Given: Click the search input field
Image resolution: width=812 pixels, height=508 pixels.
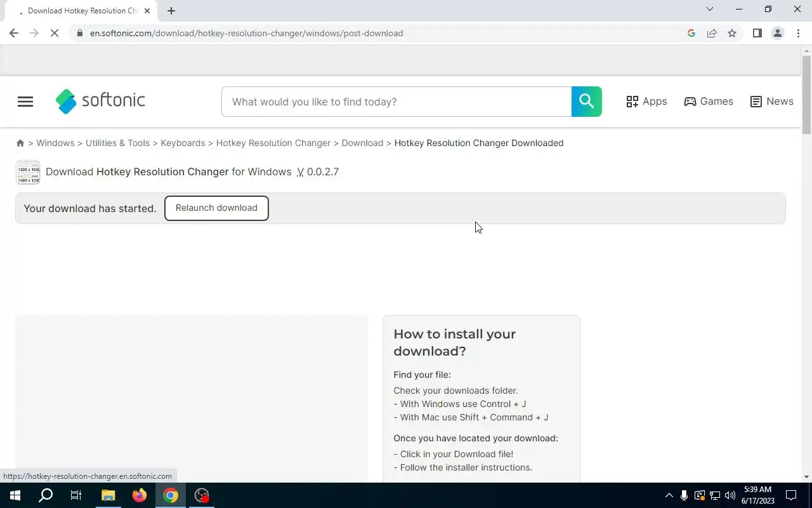Looking at the screenshot, I should tap(396, 102).
